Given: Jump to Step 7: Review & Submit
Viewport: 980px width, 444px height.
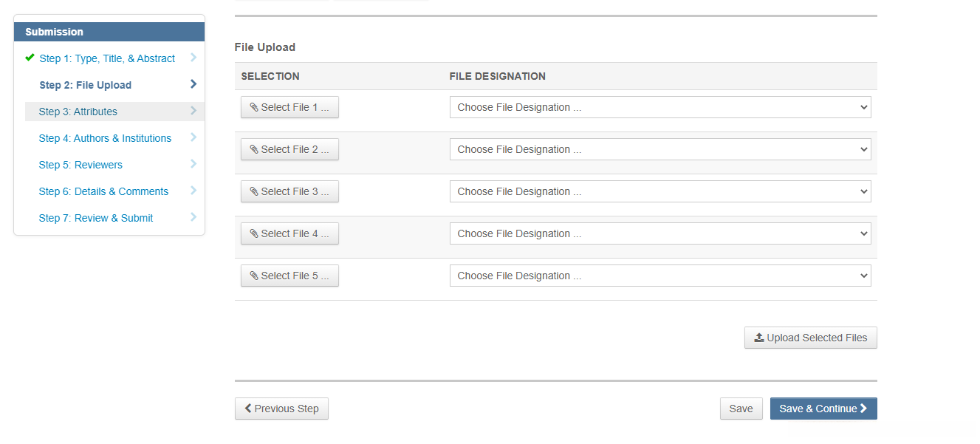Looking at the screenshot, I should coord(96,218).
